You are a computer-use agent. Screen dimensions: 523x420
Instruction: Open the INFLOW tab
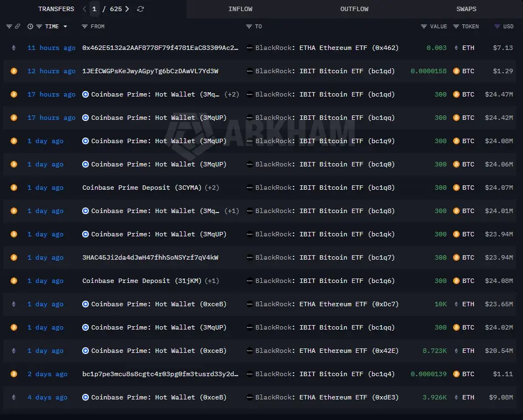click(x=240, y=9)
